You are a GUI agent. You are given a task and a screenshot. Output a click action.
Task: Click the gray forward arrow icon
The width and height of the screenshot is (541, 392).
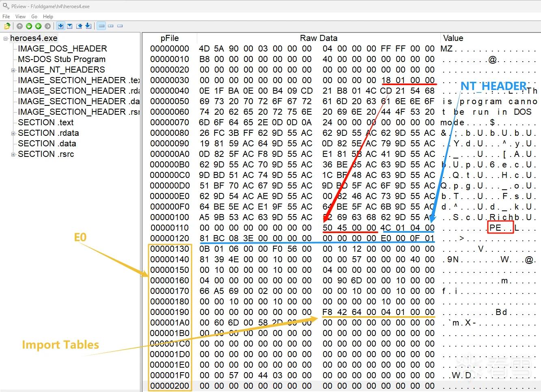(x=47, y=26)
